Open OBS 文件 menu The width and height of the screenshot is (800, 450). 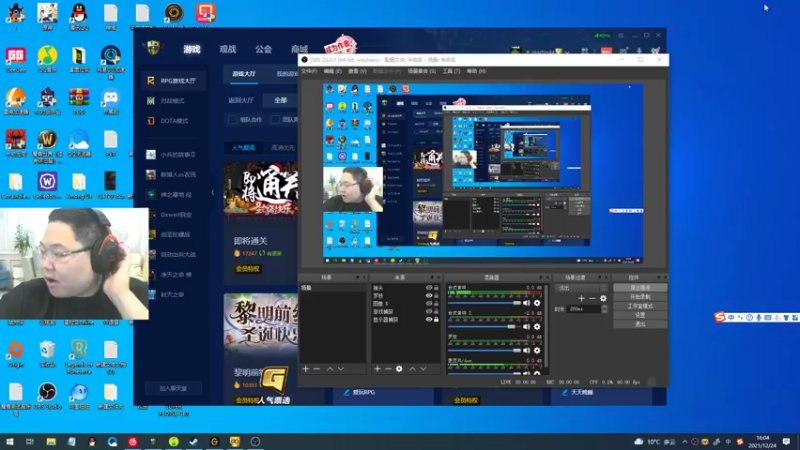(x=309, y=71)
